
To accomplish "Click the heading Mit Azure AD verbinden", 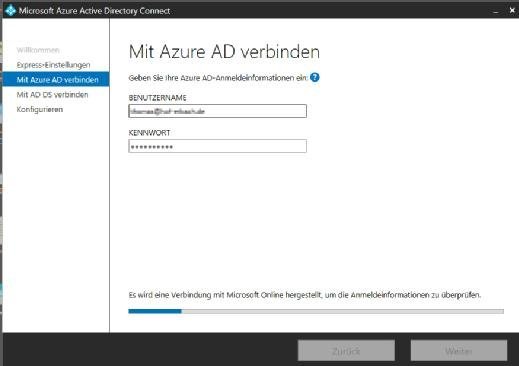I will (x=224, y=52).
